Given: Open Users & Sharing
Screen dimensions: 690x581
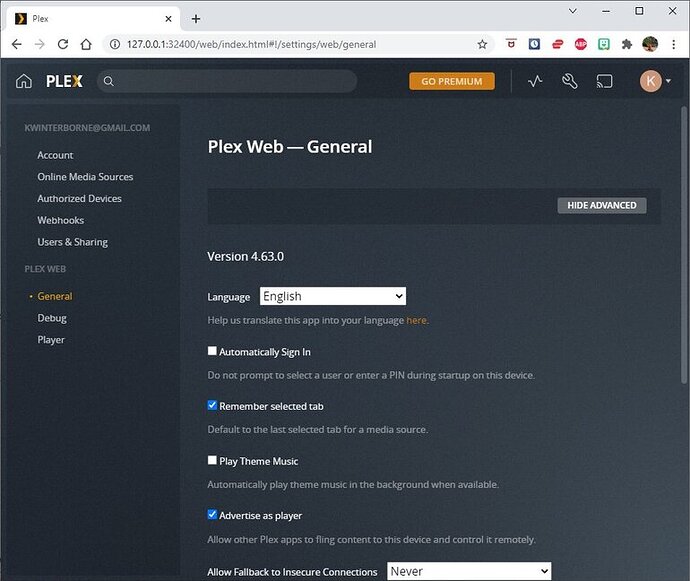Looking at the screenshot, I should tap(73, 242).
